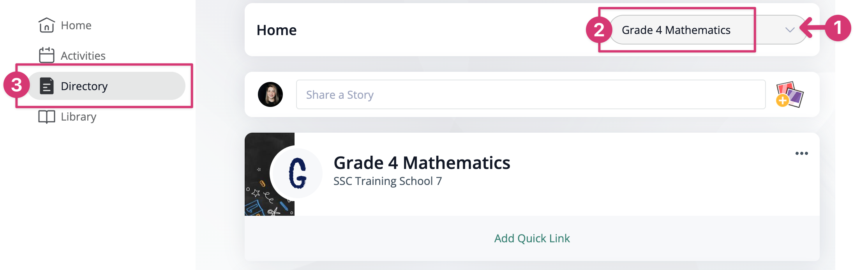
Task: Select Activities in the navigation menu
Action: pyautogui.click(x=82, y=55)
